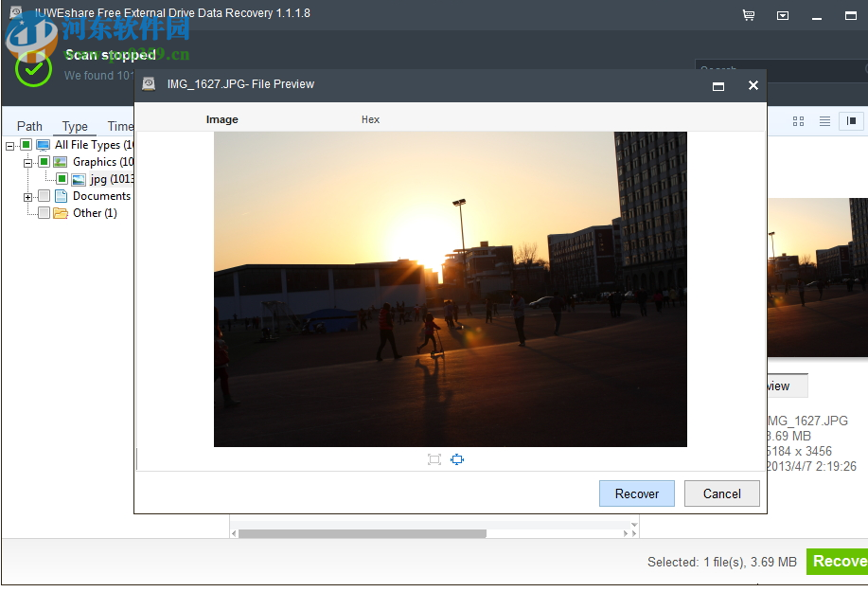Switch to the Hex tab
The width and height of the screenshot is (868, 592).
coord(370,119)
